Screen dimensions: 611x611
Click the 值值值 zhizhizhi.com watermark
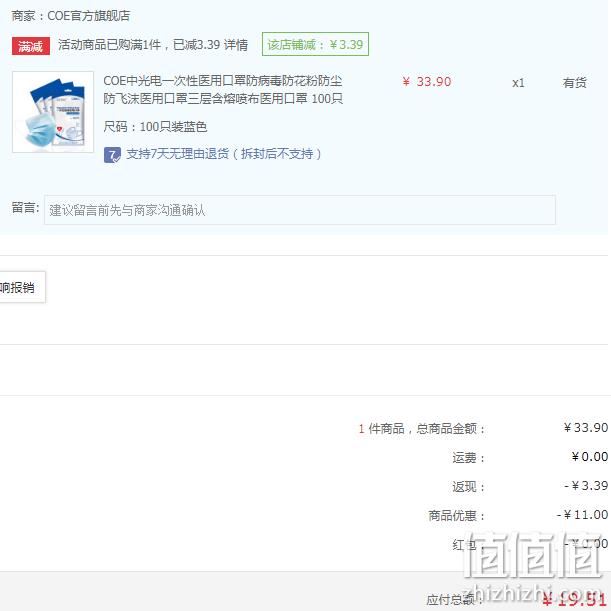[533, 569]
